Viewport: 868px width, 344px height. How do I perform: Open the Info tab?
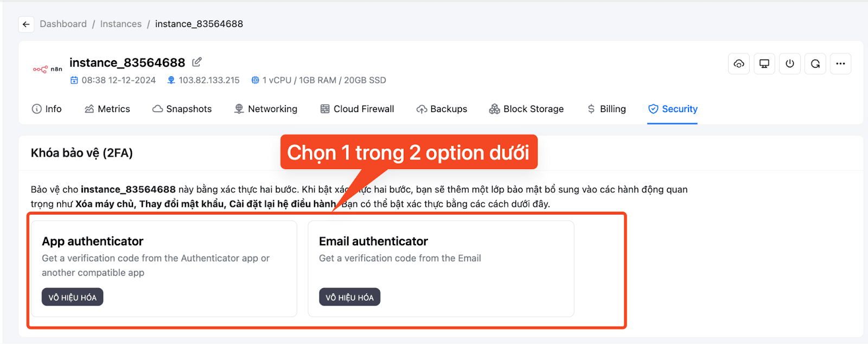[47, 109]
